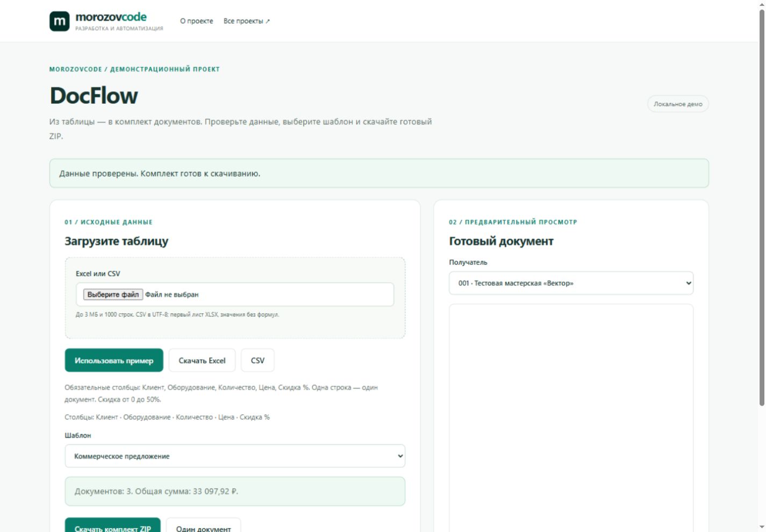Open the «Получатель» recipient dropdown
The height and width of the screenshot is (532, 766).
(571, 283)
